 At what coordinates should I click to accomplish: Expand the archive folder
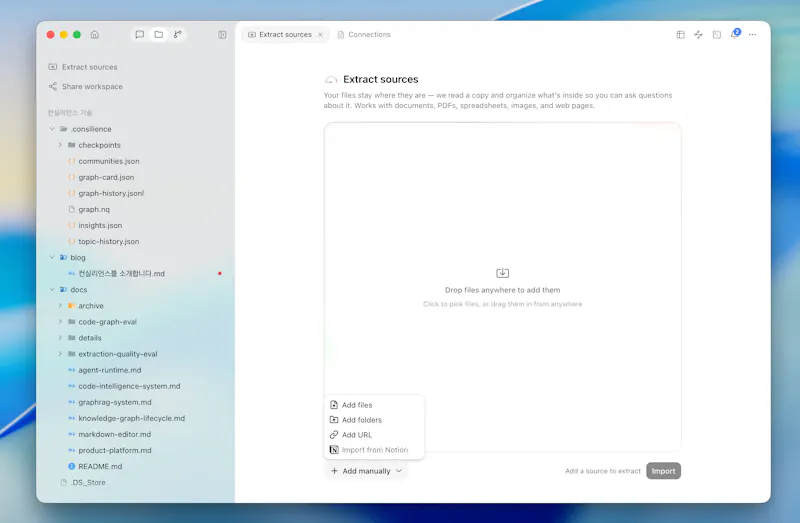tap(60, 306)
